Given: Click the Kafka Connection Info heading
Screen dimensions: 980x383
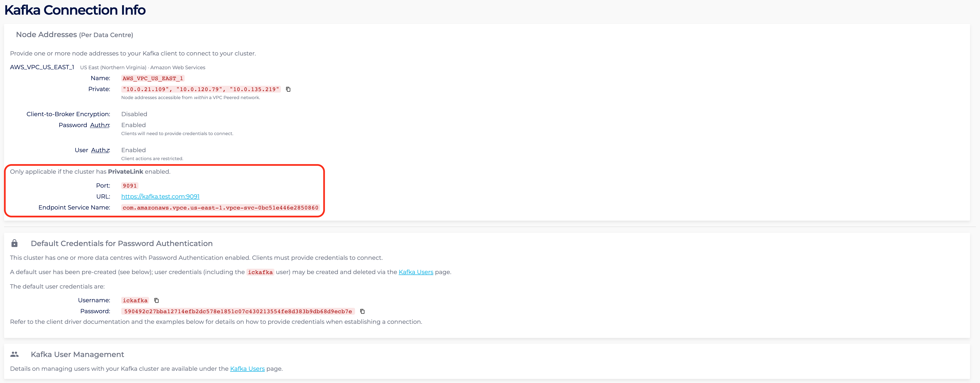Looking at the screenshot, I should click(75, 10).
